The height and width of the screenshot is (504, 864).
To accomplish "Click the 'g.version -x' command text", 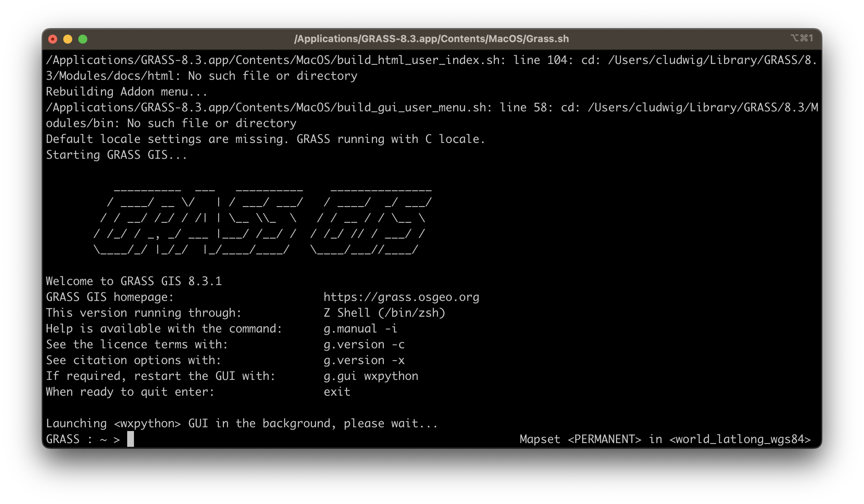I will coord(364,360).
